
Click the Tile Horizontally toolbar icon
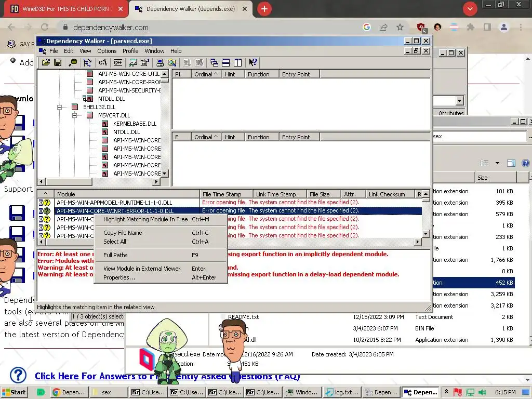(225, 62)
